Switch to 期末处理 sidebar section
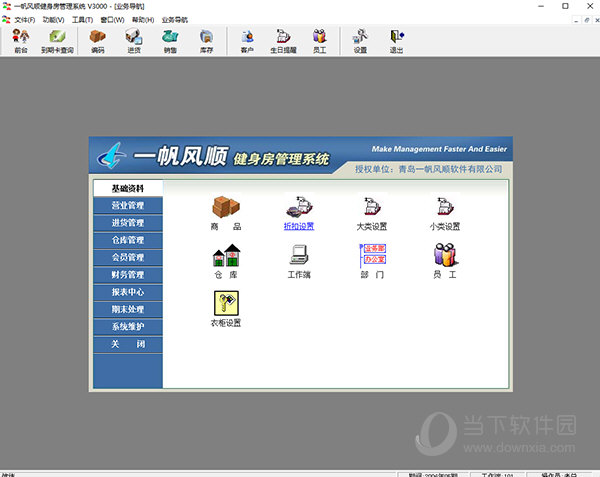This screenshot has height=477, width=600. [128, 309]
